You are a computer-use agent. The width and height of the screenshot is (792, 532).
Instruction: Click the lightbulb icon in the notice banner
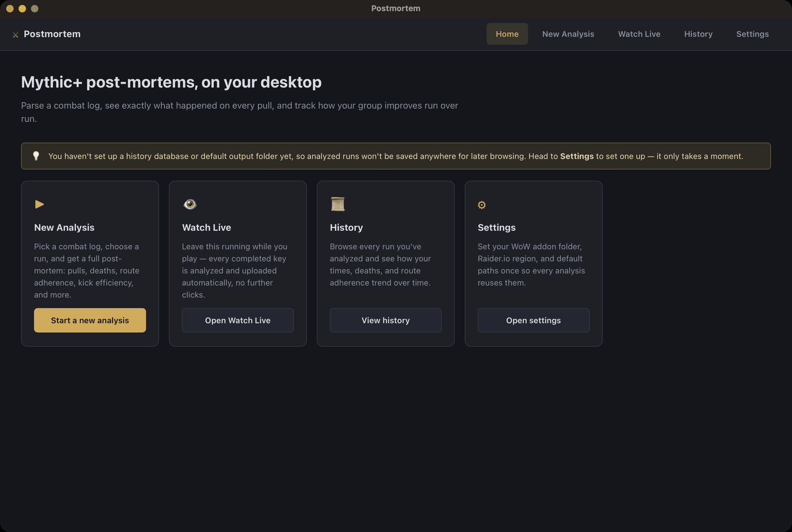click(36, 156)
